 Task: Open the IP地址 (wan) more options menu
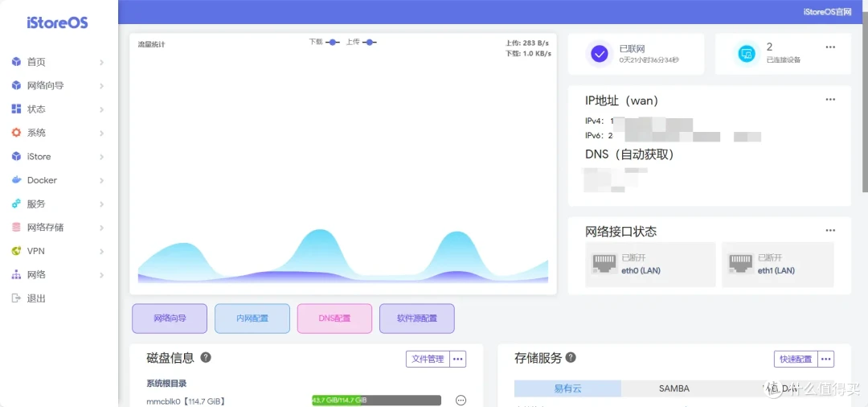(830, 100)
